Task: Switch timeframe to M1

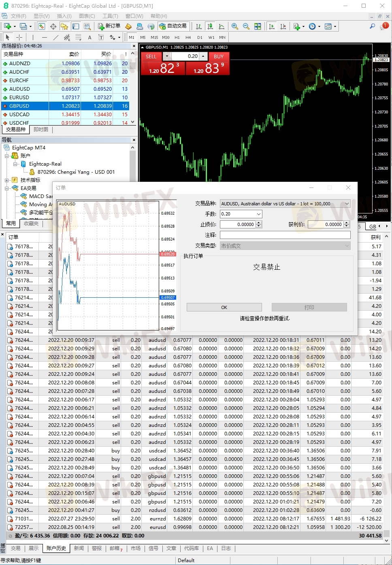Action: tap(132, 37)
